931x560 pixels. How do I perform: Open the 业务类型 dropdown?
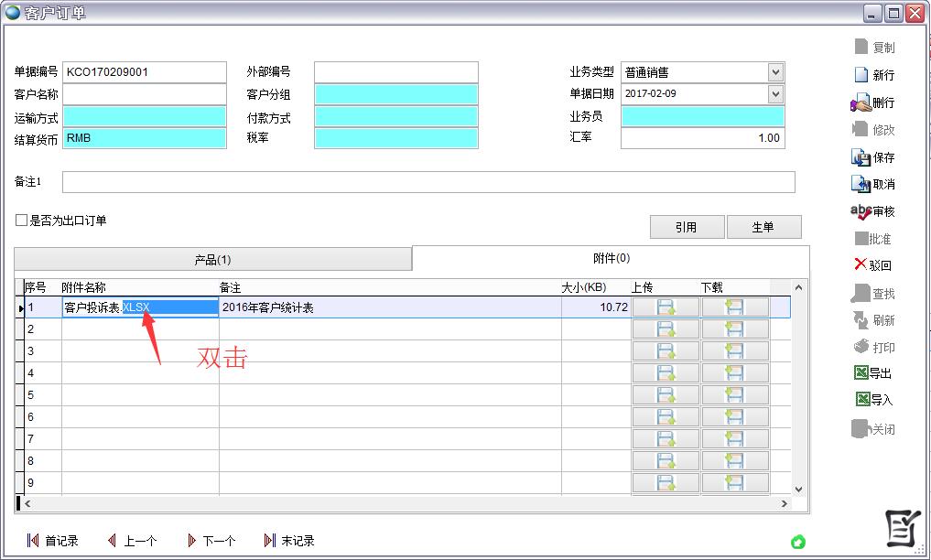(x=775, y=72)
